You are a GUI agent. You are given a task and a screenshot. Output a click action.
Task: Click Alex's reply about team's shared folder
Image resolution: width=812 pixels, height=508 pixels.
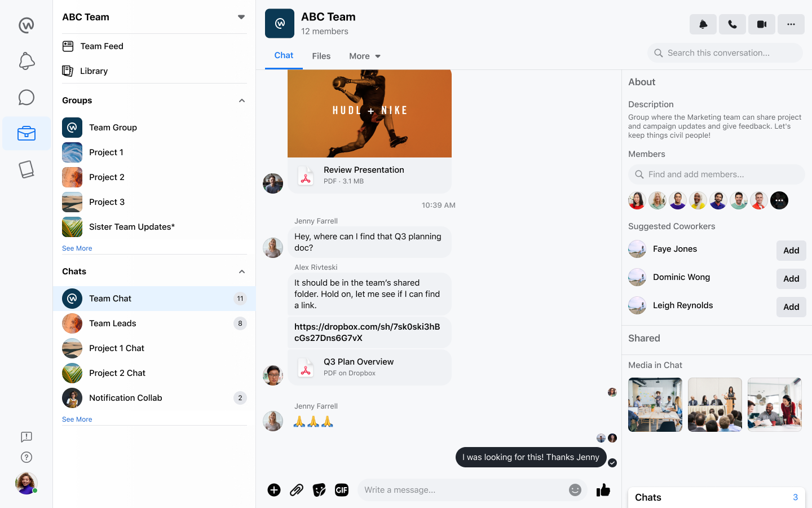369,294
